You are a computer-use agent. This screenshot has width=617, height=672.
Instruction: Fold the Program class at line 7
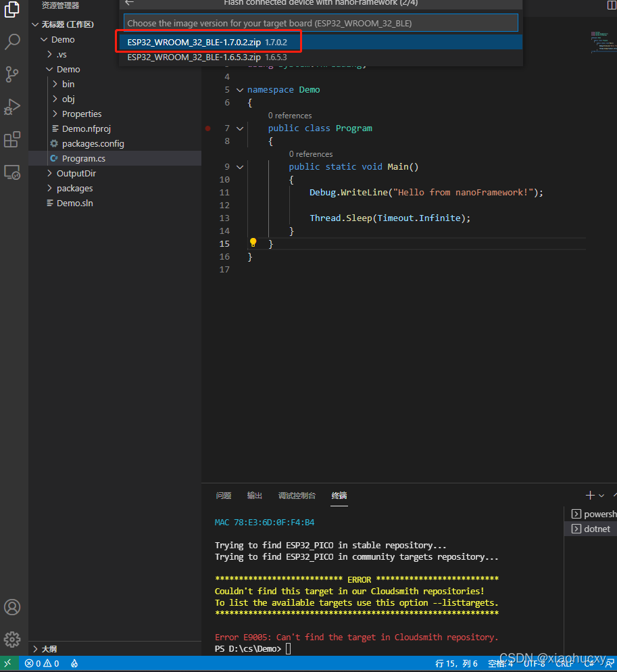coord(240,128)
